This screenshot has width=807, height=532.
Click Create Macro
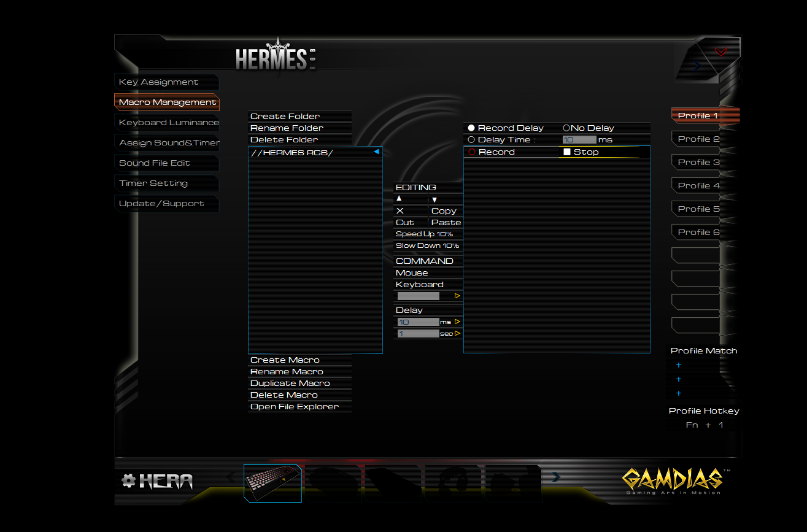pos(299,360)
